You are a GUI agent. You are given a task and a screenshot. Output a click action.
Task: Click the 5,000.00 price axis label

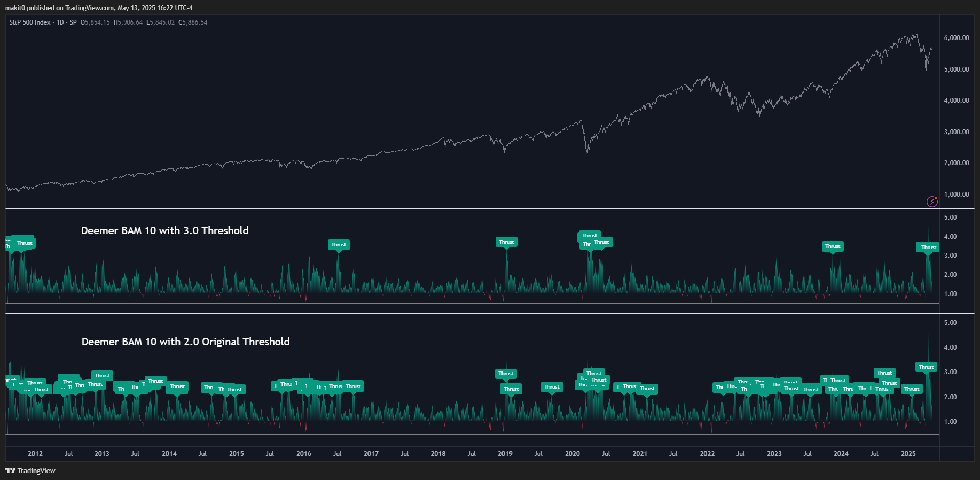(957, 69)
